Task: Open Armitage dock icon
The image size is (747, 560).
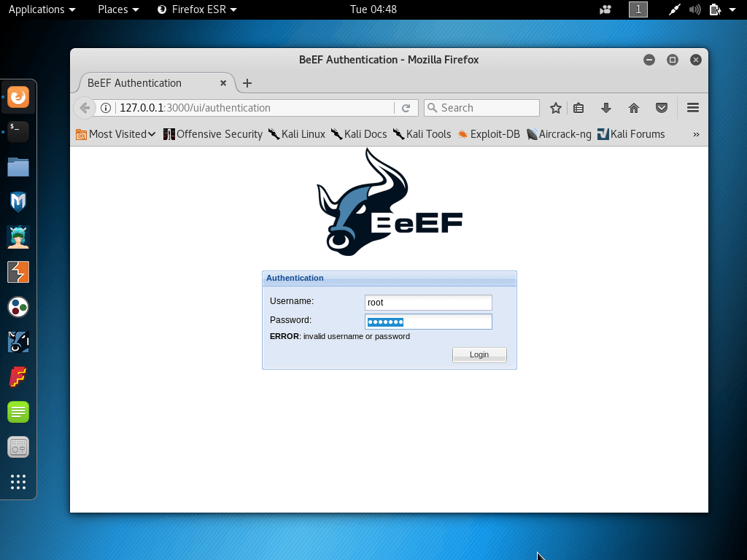Action: click(x=18, y=237)
